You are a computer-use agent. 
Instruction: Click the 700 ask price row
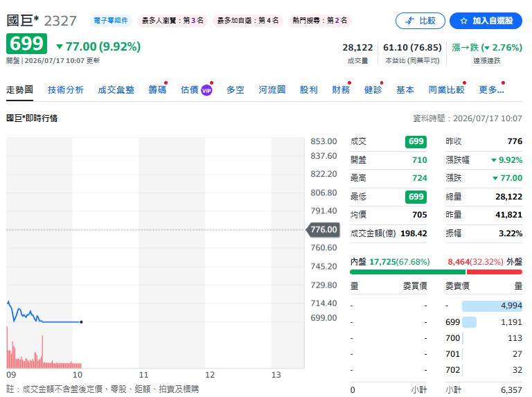tap(484, 338)
